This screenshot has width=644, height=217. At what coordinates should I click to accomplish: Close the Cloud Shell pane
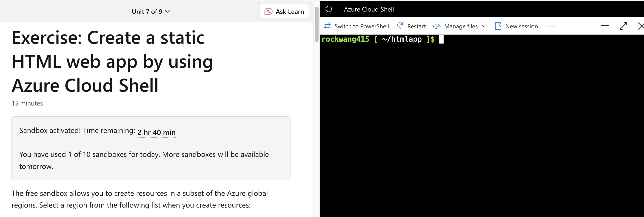[641, 26]
